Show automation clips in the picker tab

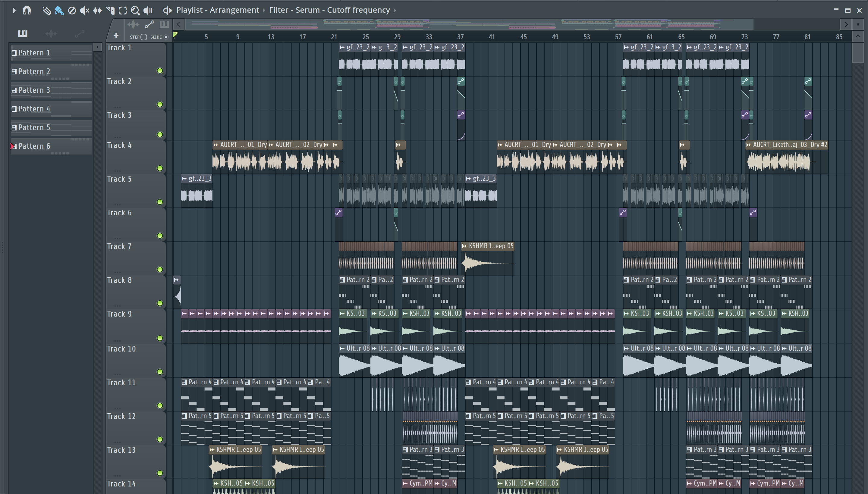[x=80, y=33]
